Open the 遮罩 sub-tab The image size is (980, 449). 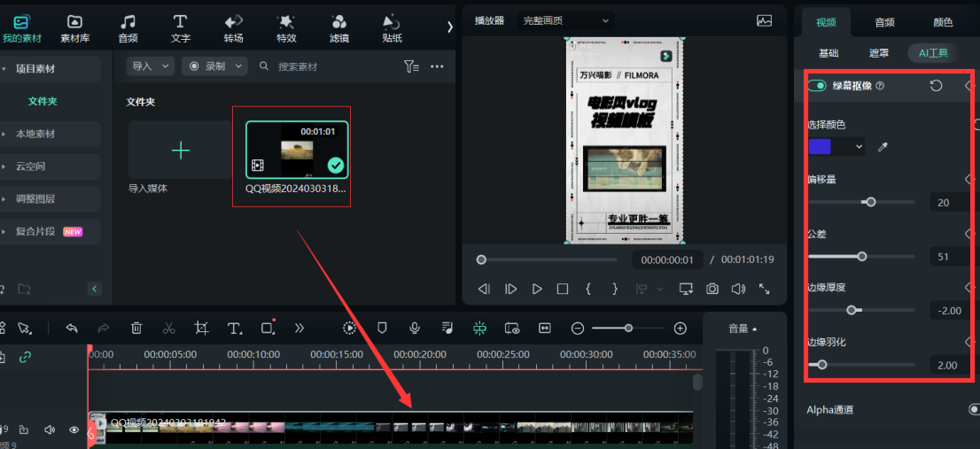[878, 53]
